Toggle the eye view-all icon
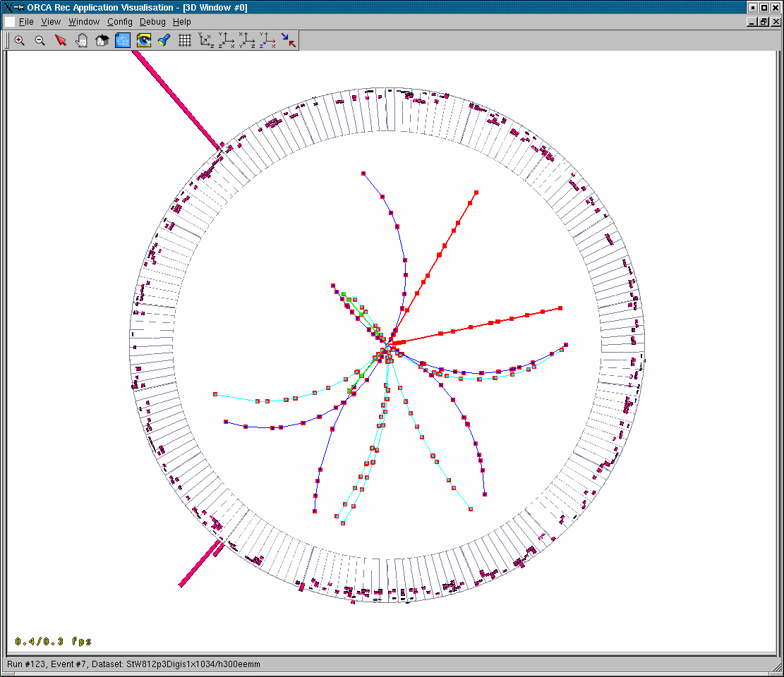This screenshot has width=784, height=677. (143, 41)
